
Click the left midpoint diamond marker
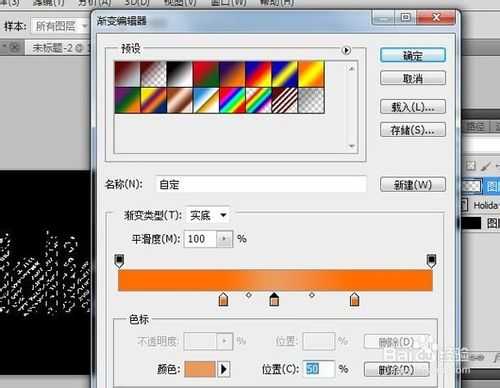[249, 295]
